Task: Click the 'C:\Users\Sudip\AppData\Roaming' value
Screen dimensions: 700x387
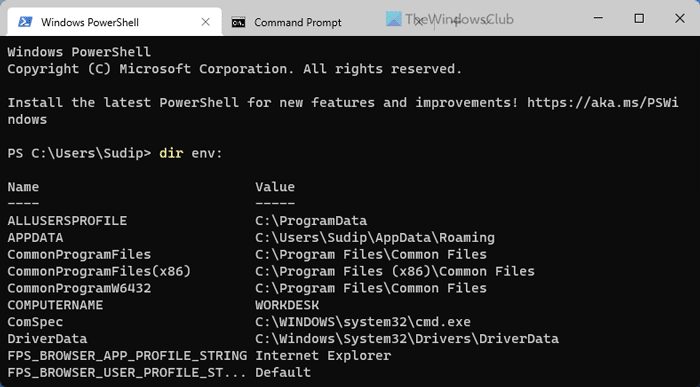Action: (375, 237)
